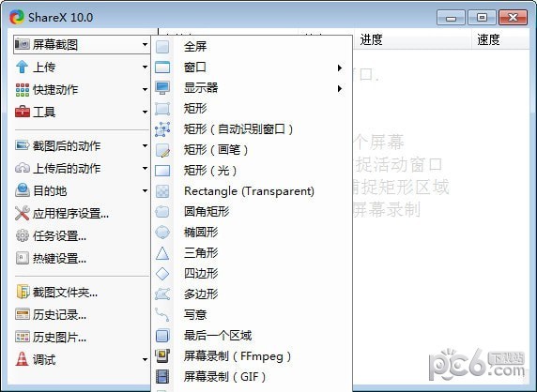The image size is (537, 392).
Task: Click the 调试 traffic cone icon
Action: point(22,359)
